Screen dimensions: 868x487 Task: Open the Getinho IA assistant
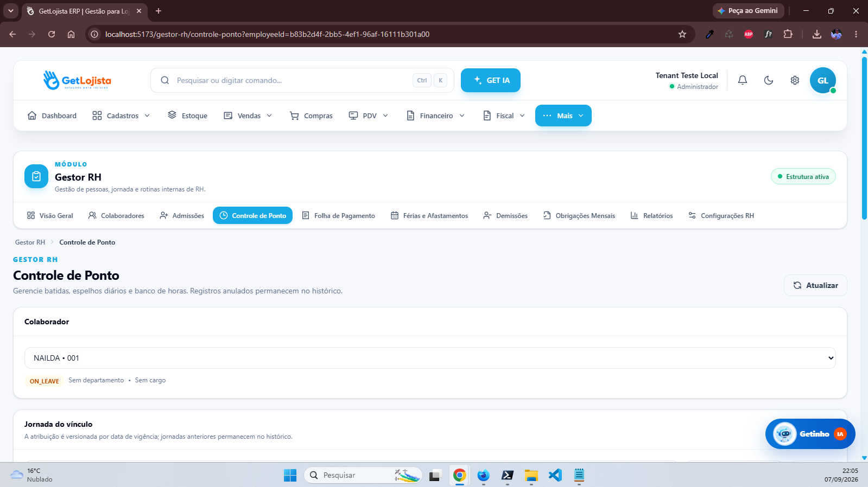(810, 434)
